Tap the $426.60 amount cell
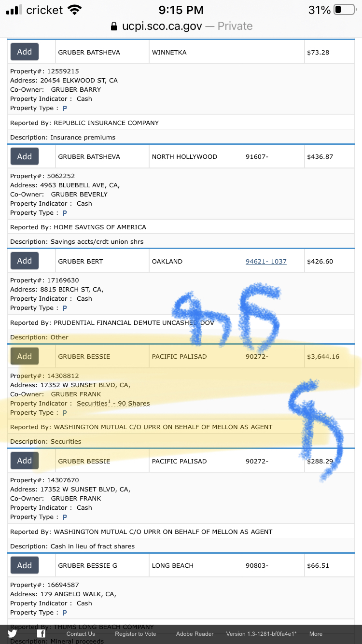362x644 pixels. click(x=329, y=261)
